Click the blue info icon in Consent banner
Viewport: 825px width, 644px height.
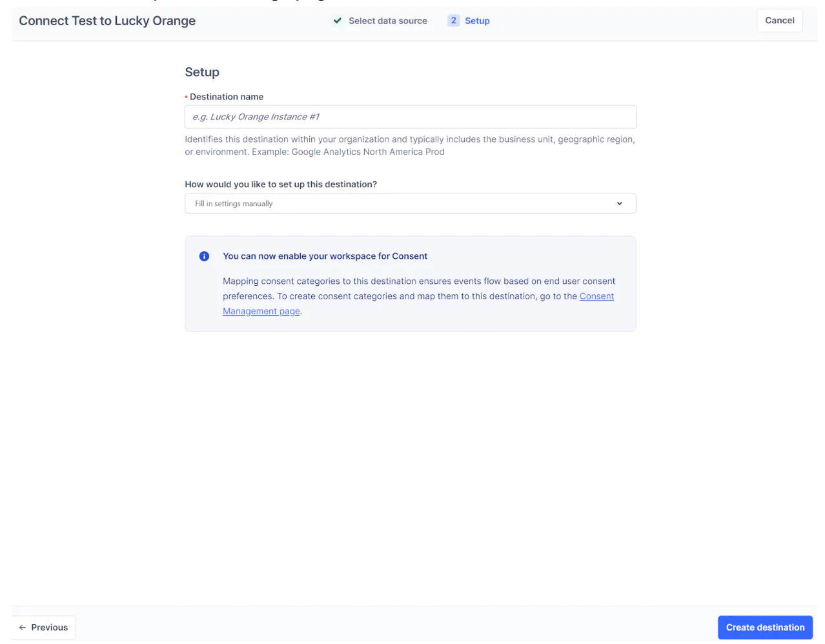(204, 256)
